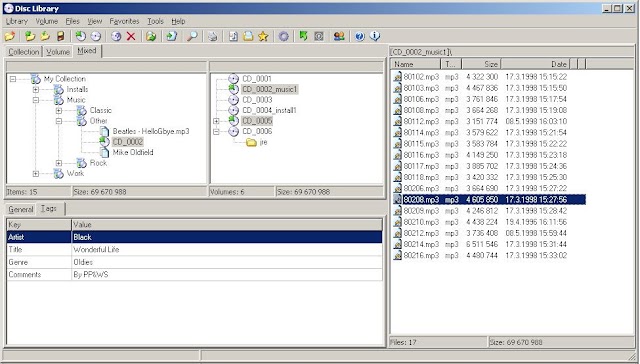Select the CD_0001 volume
Image resolution: width=640 pixels, height=364 pixels.
[256, 79]
